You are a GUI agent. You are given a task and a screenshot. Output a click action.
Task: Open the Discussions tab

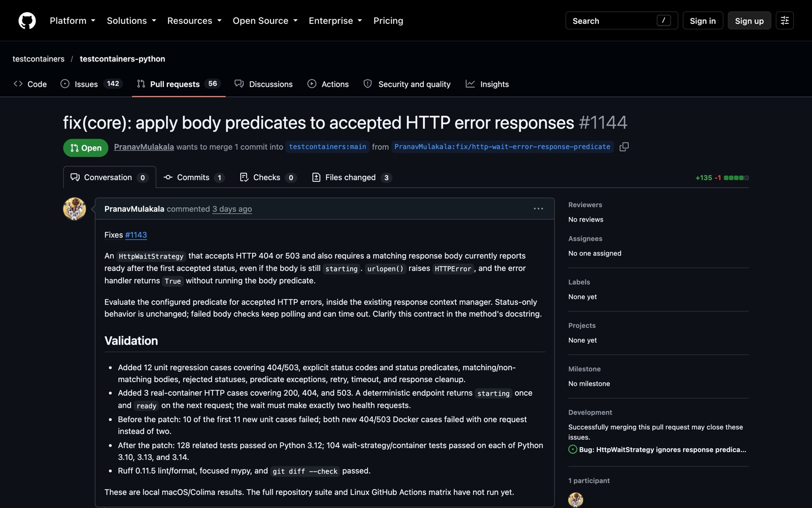point(264,84)
